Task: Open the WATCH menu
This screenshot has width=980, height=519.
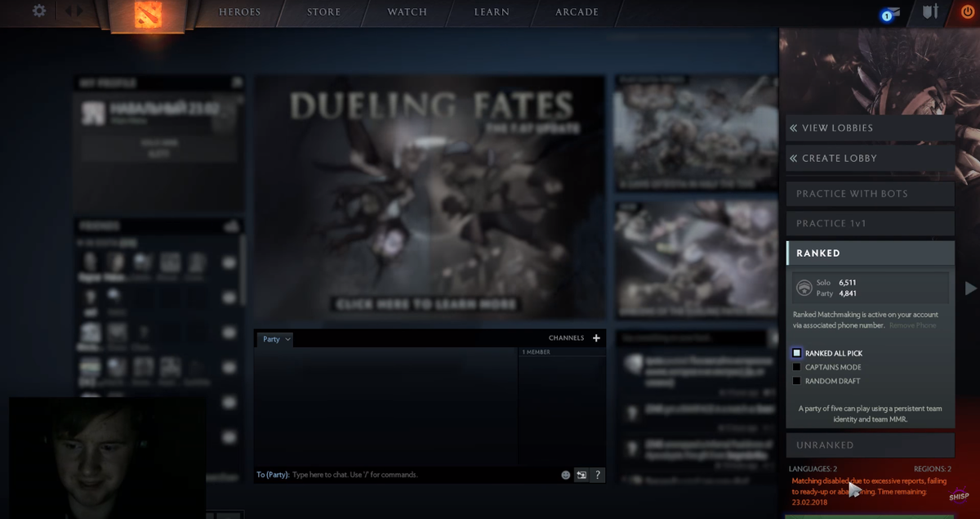Action: point(407,12)
